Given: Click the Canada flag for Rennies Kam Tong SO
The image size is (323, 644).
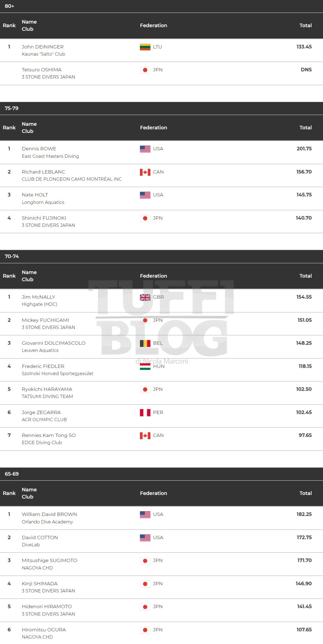Looking at the screenshot, I should pos(145,436).
